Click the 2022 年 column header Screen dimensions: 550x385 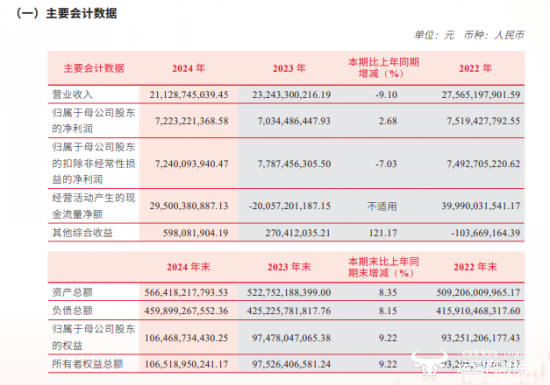(x=475, y=68)
